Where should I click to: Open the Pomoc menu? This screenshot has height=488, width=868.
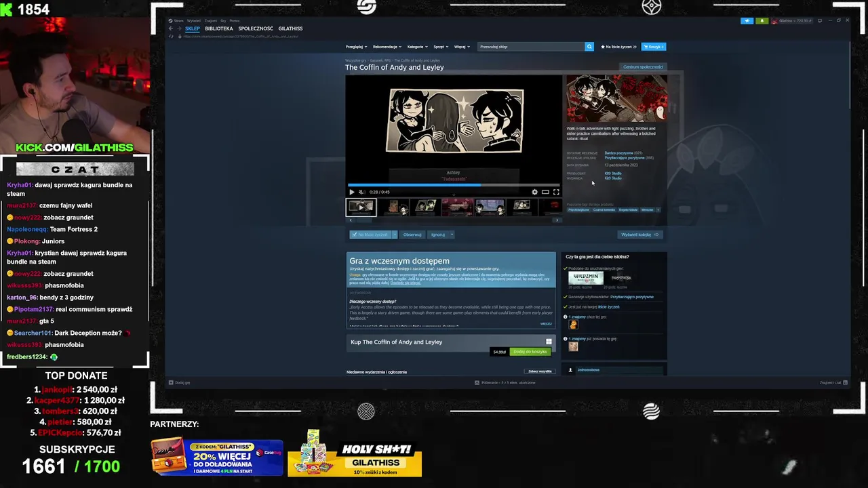(235, 20)
